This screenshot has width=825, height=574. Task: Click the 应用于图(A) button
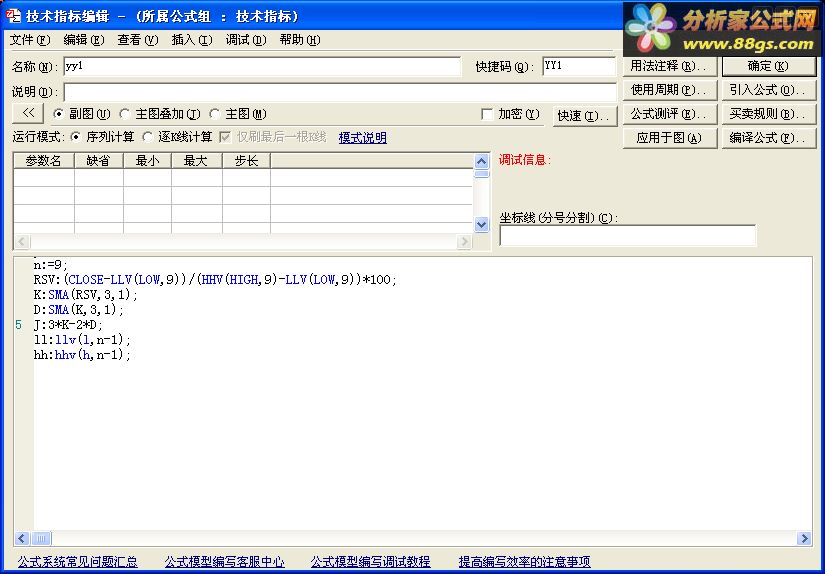click(670, 138)
